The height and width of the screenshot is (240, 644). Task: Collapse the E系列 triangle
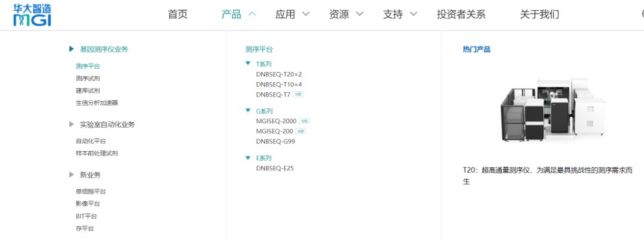(x=247, y=158)
